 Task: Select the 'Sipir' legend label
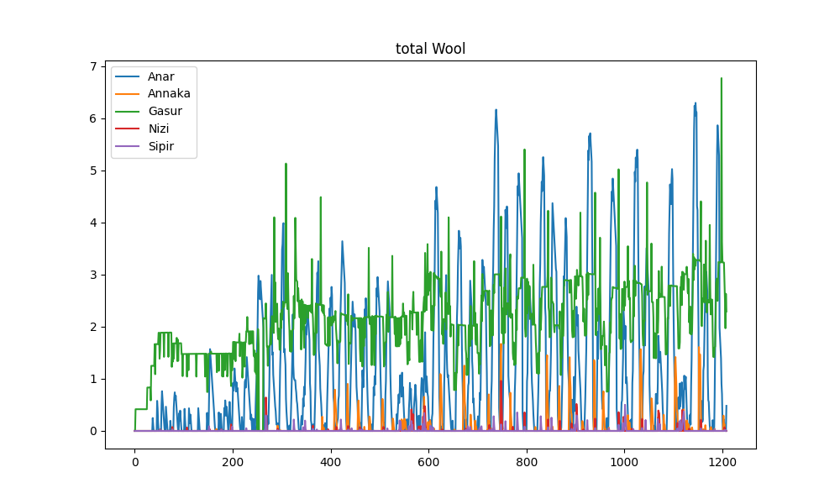pos(160,146)
